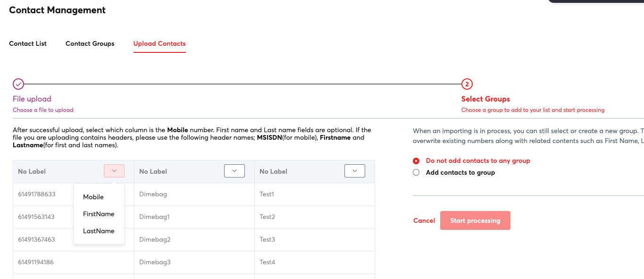Select the Do not add contacts radio button
The height and width of the screenshot is (279, 644).
point(416,161)
